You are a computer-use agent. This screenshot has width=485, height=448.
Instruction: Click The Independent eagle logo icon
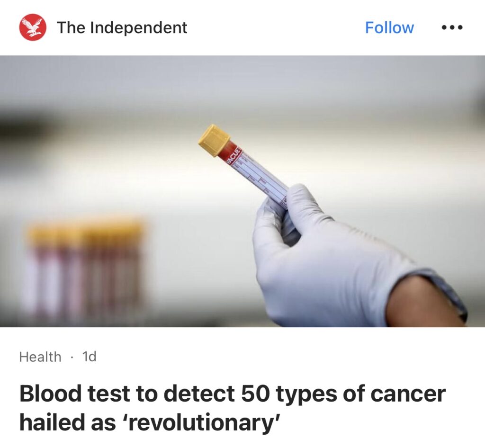pos(33,27)
